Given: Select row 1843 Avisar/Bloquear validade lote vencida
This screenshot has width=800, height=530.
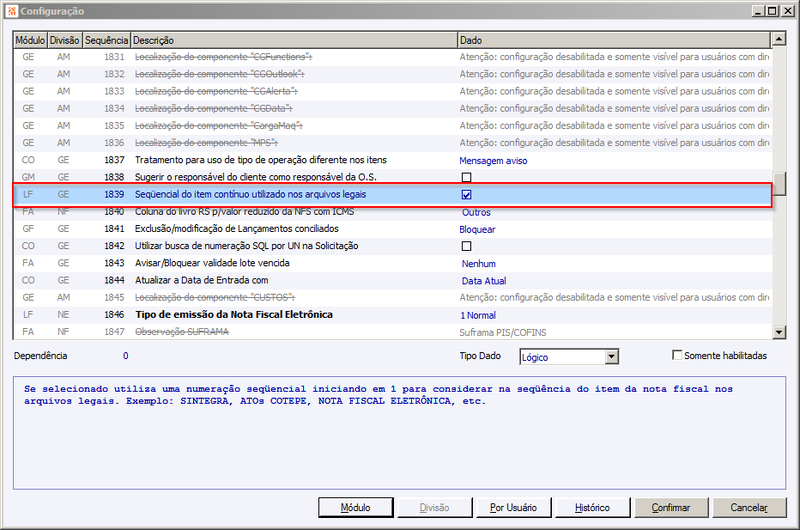Looking at the screenshot, I should [x=392, y=263].
